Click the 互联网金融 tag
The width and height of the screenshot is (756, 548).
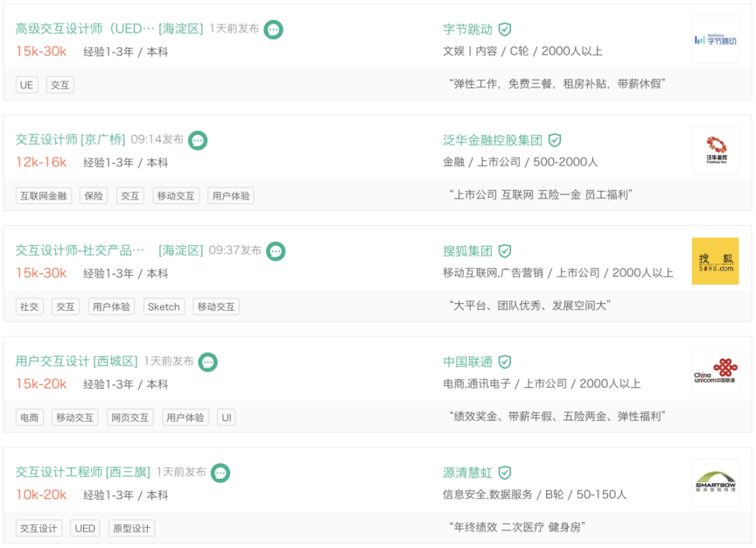coord(44,196)
